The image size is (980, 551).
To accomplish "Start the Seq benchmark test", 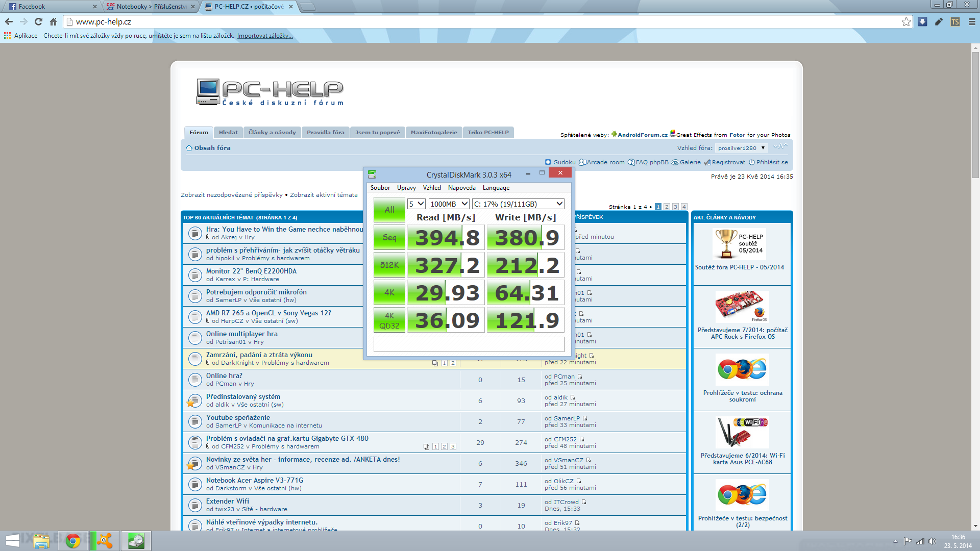I will (389, 237).
